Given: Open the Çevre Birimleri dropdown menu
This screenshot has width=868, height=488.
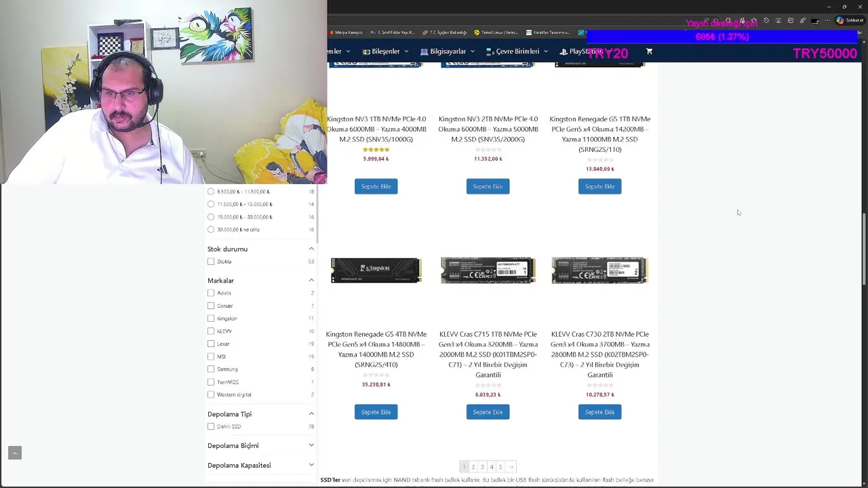Looking at the screenshot, I should tap(517, 52).
